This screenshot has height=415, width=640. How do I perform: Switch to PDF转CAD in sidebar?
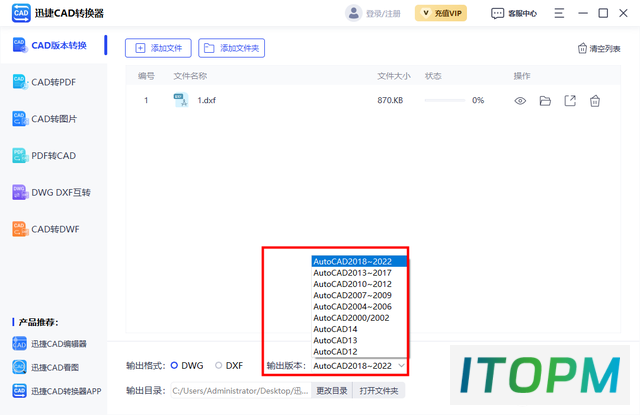click(54, 155)
